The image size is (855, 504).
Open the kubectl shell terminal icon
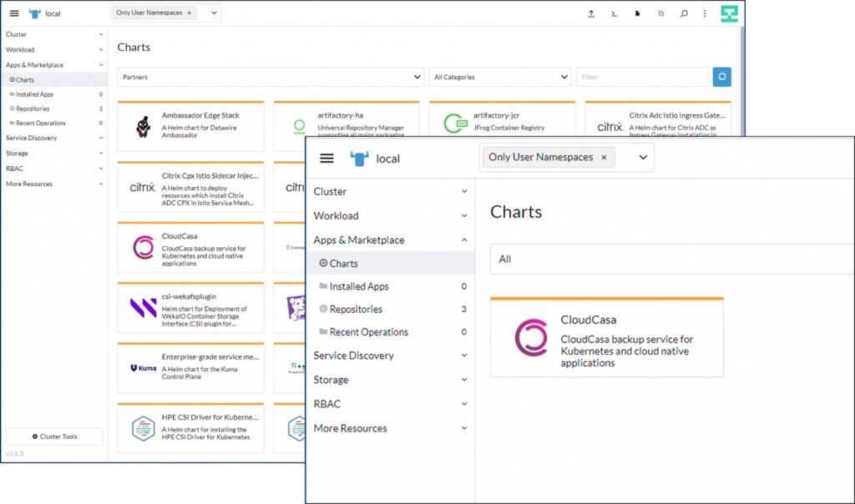614,13
